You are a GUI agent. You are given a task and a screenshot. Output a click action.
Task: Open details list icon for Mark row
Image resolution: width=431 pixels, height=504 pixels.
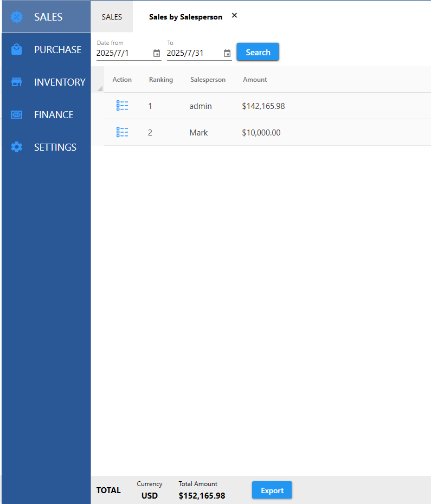[x=122, y=132]
